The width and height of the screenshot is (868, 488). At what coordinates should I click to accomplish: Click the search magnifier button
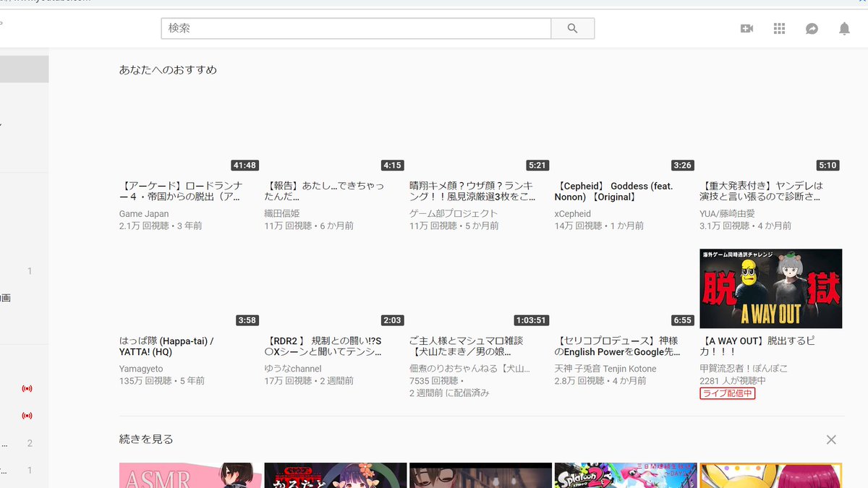[x=572, y=28]
